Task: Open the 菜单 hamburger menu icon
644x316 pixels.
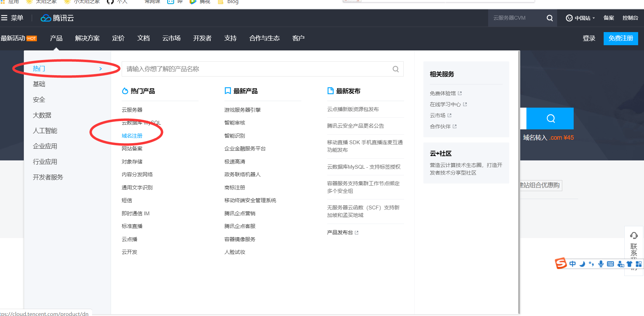Action: [x=4, y=18]
